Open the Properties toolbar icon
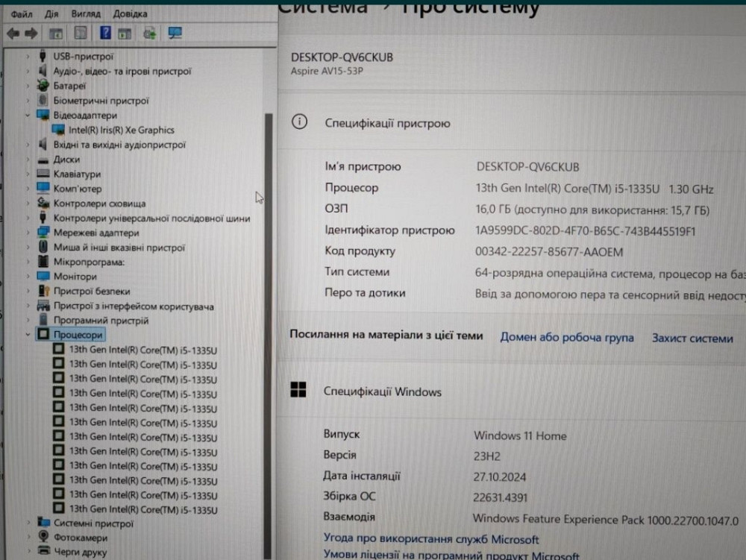 pyautogui.click(x=81, y=33)
